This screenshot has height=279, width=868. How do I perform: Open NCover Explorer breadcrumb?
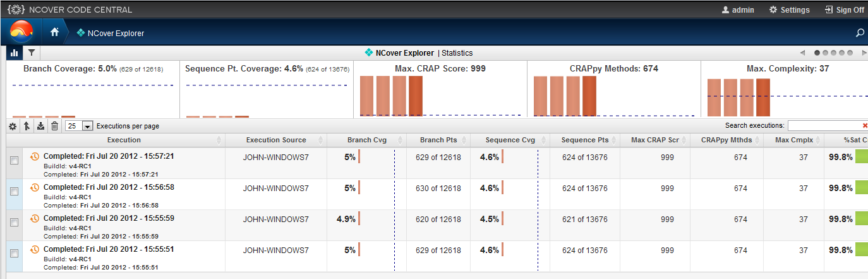click(111, 33)
